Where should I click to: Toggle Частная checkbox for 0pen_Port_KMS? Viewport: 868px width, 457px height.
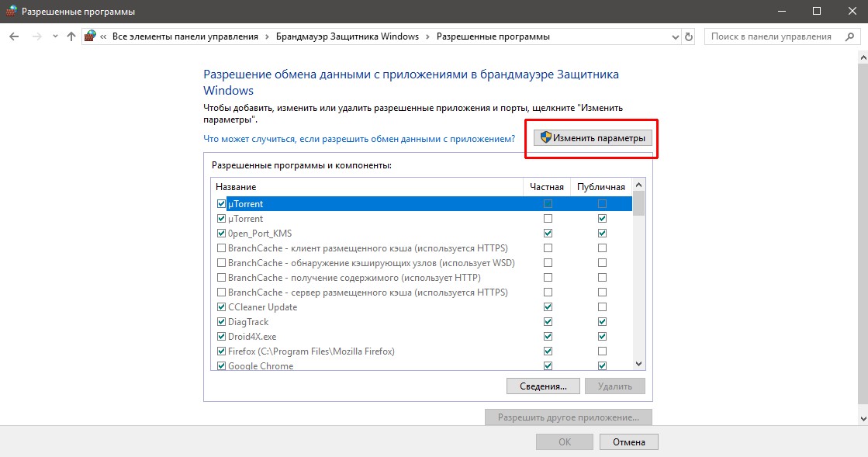548,234
